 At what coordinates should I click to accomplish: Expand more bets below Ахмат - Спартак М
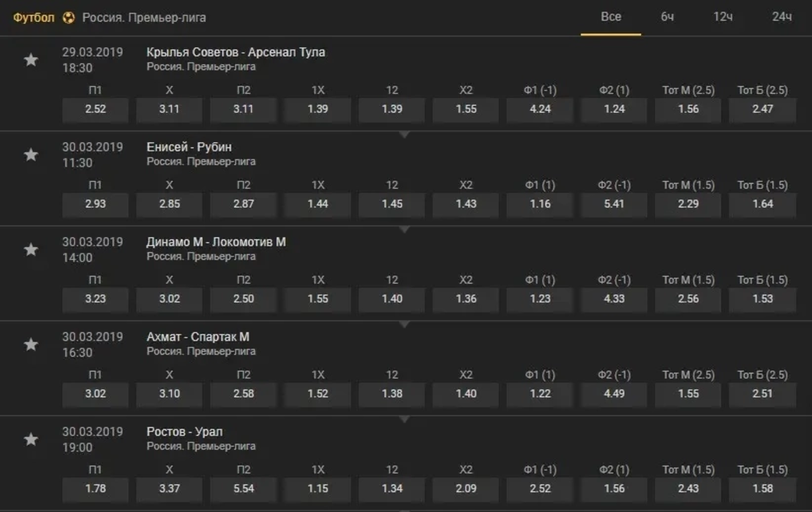pyautogui.click(x=404, y=419)
